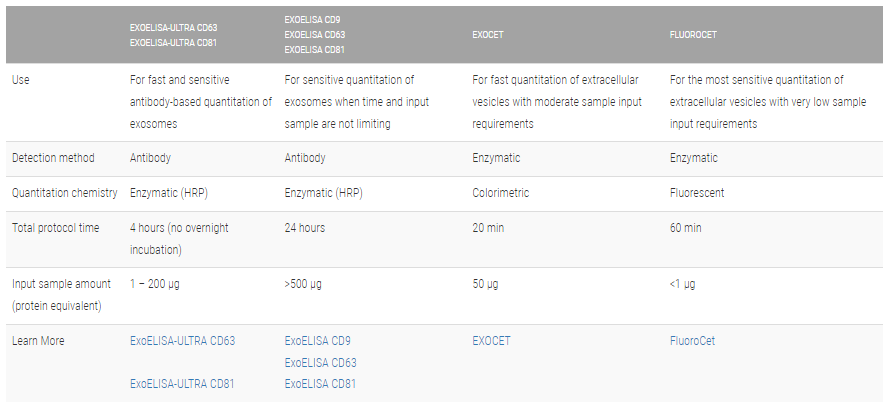
Task: Click the blue non-ULTRA ExoELISA CD81 link
Action: 320,383
